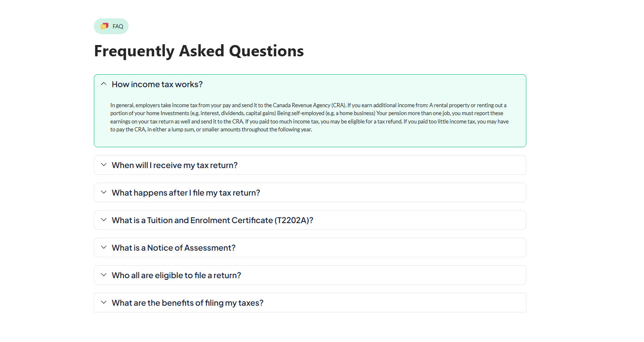Open 'What is a Tuition and Enrolment Certificate (T2202A)?'

212,220
